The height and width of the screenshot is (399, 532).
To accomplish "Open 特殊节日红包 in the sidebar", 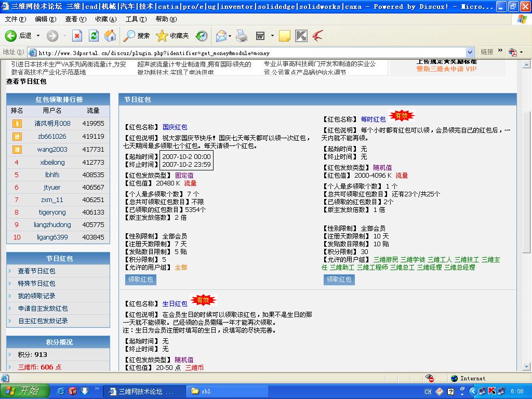I will click(37, 283).
